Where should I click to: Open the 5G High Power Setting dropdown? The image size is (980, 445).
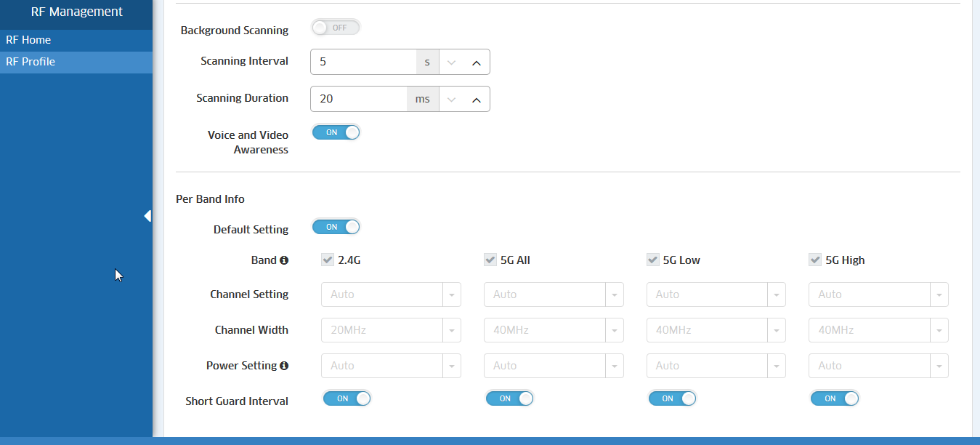pyautogui.click(x=878, y=366)
